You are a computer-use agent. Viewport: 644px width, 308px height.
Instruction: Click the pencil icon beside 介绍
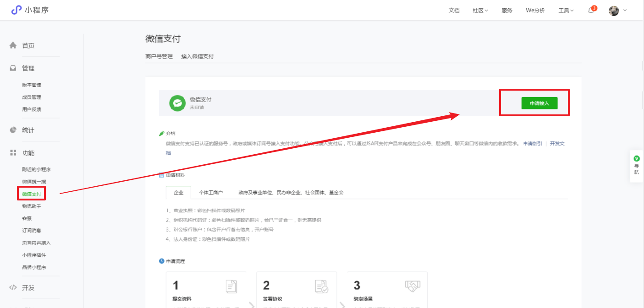click(x=161, y=133)
